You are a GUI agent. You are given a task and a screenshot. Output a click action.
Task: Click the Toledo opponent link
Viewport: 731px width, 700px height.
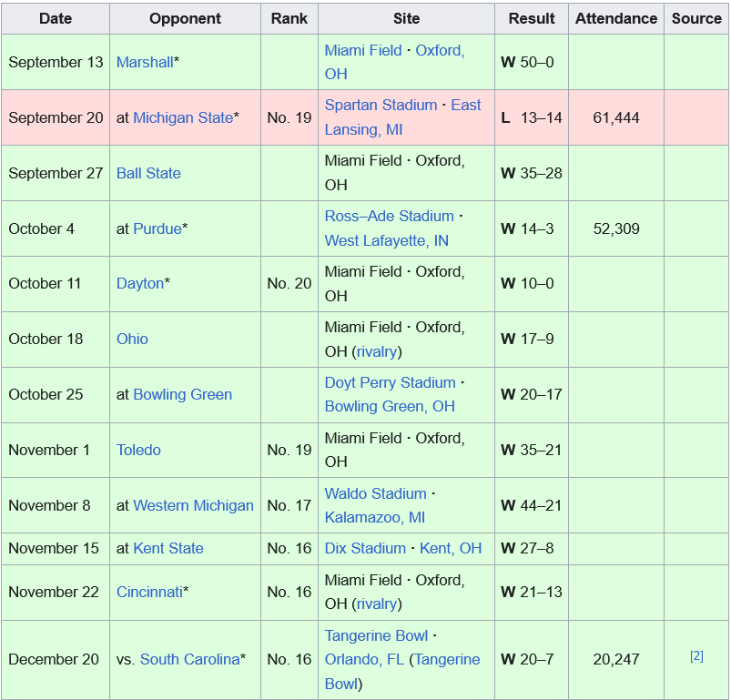(138, 450)
